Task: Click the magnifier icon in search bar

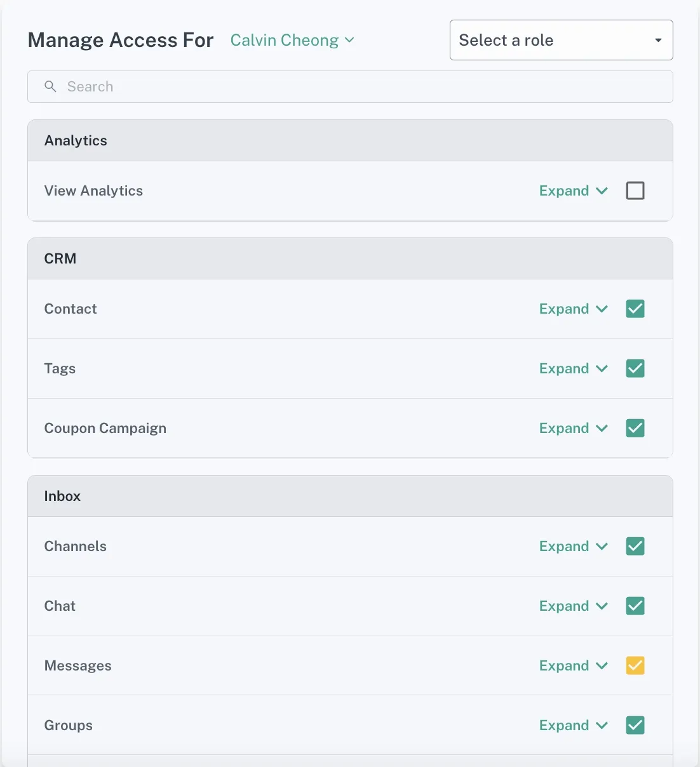Action: pos(50,86)
